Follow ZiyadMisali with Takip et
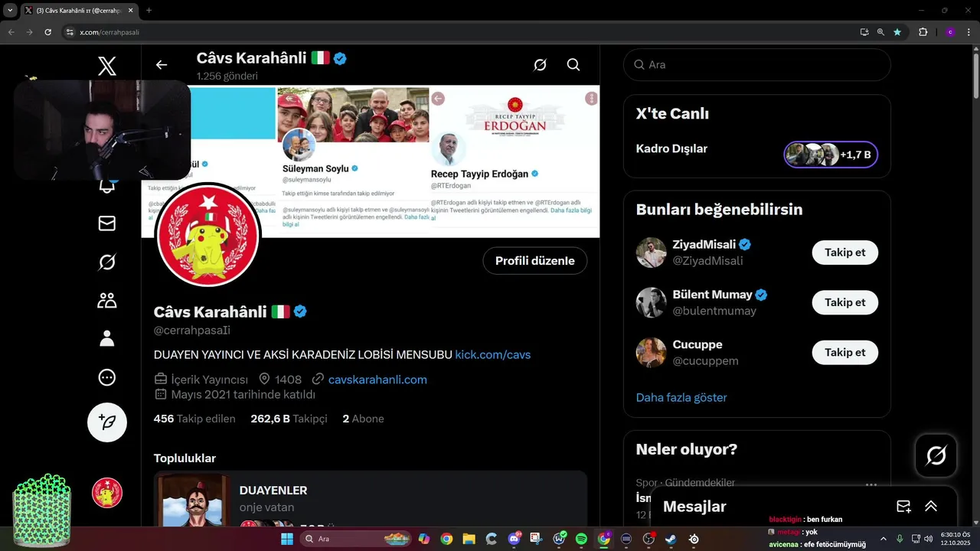Viewport: 980px width, 551px height. pyautogui.click(x=844, y=252)
